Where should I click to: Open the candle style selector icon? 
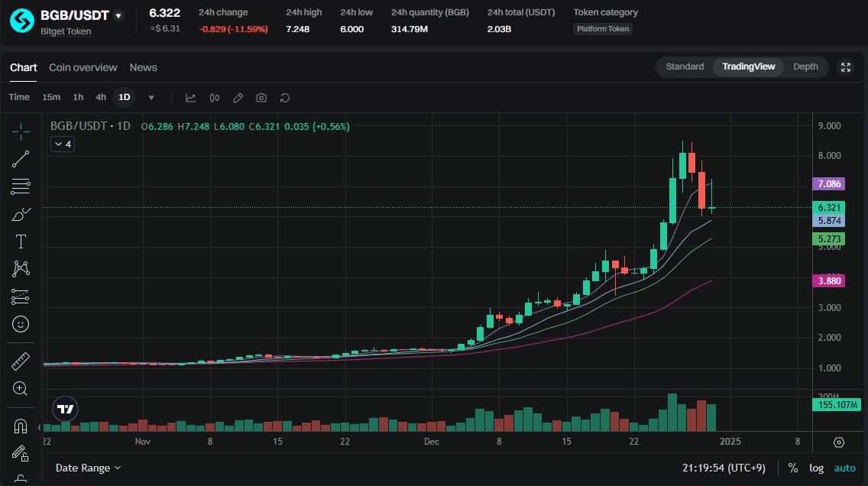pos(214,98)
